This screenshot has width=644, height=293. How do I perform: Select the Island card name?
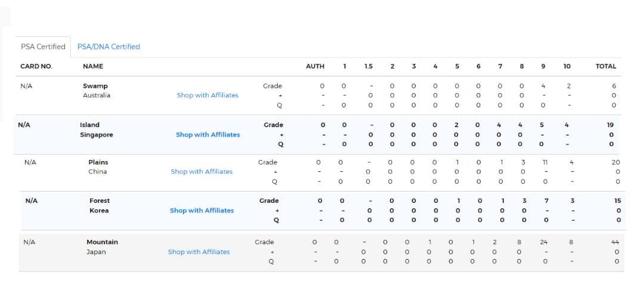[x=89, y=125]
